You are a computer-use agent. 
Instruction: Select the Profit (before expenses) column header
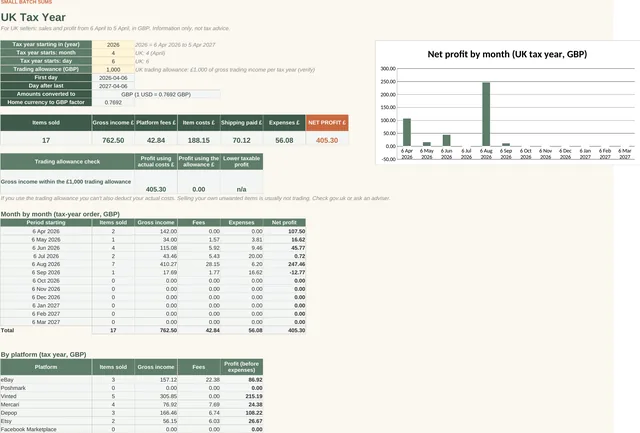[242, 367]
